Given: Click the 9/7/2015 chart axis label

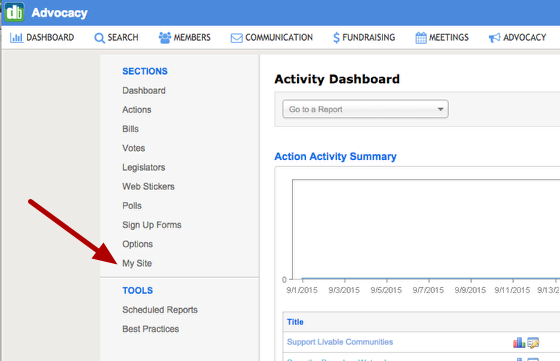Looking at the screenshot, I should pyautogui.click(x=428, y=290).
